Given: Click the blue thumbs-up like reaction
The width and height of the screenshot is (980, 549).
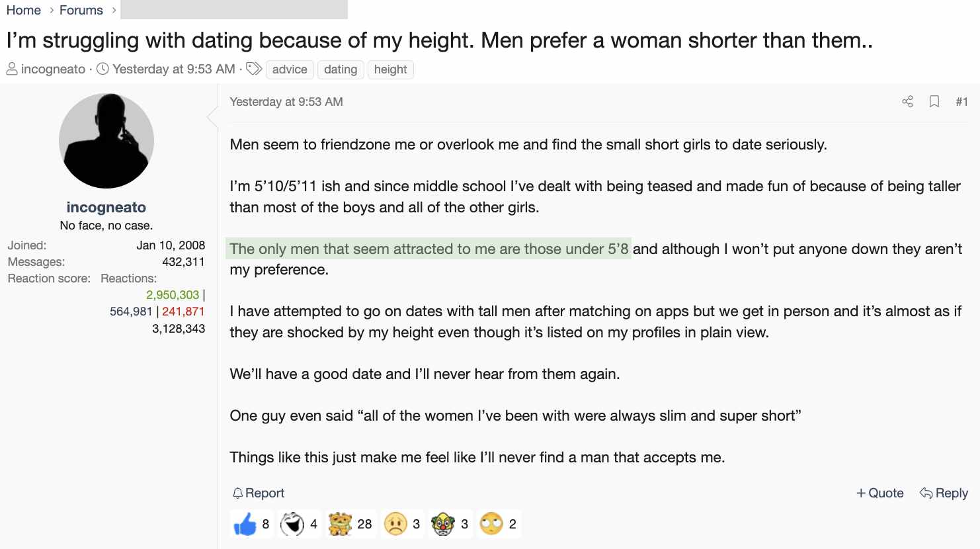Looking at the screenshot, I should tap(245, 525).
